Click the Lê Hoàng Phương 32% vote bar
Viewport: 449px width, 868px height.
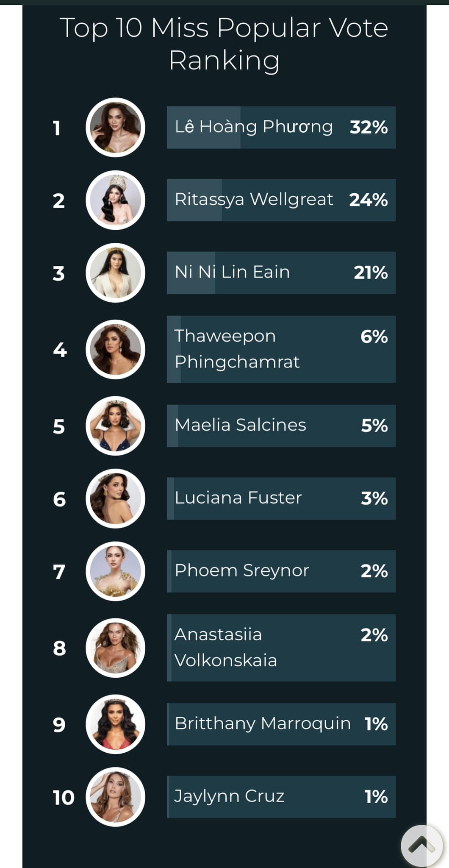(x=281, y=127)
